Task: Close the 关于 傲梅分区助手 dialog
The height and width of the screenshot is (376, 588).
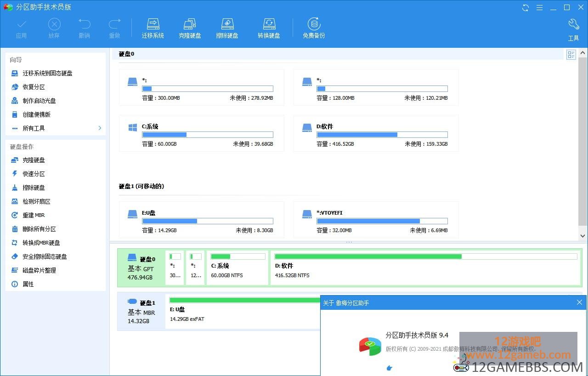Action: [579, 302]
